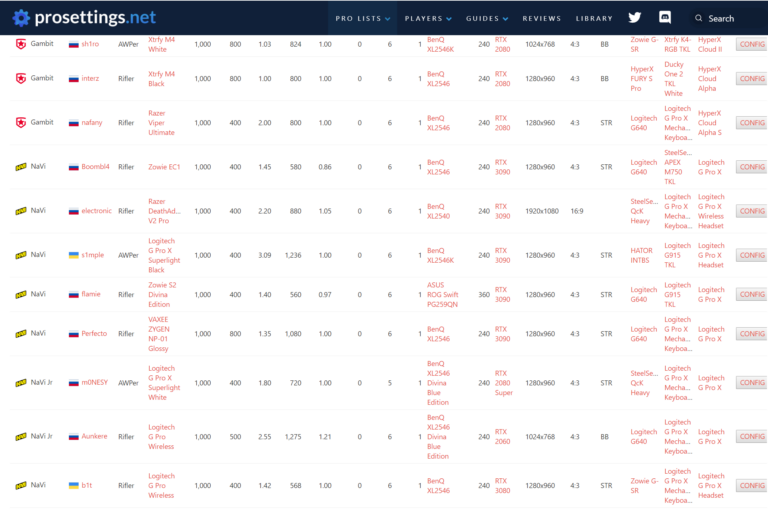Open the Library menu item
The image size is (768, 511).
[594, 18]
